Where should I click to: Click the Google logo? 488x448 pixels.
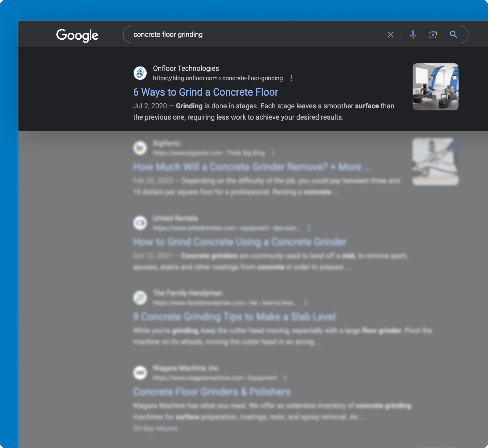click(77, 35)
